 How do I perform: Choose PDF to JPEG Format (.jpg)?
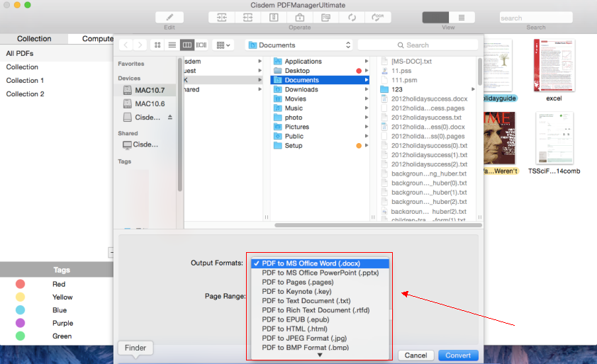tap(320, 338)
